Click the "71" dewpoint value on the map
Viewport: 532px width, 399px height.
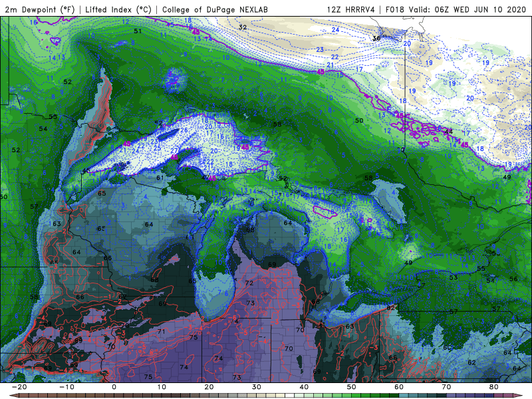click(x=161, y=331)
